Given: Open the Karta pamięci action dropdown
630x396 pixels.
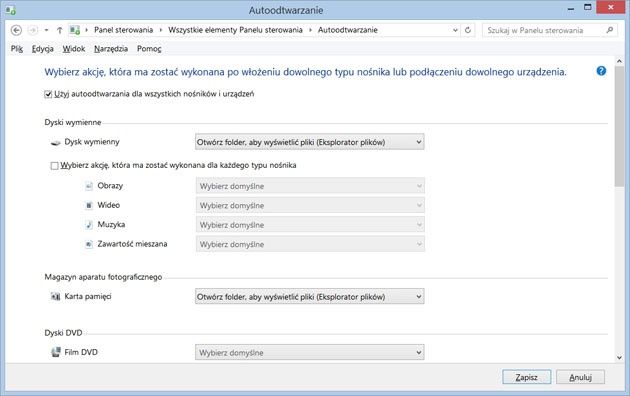Looking at the screenshot, I should point(309,296).
